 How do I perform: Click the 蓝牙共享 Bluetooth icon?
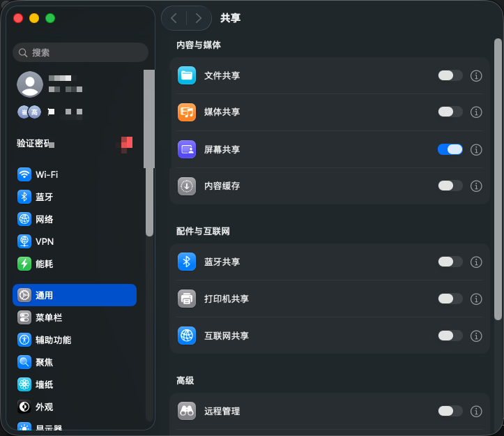(x=186, y=262)
